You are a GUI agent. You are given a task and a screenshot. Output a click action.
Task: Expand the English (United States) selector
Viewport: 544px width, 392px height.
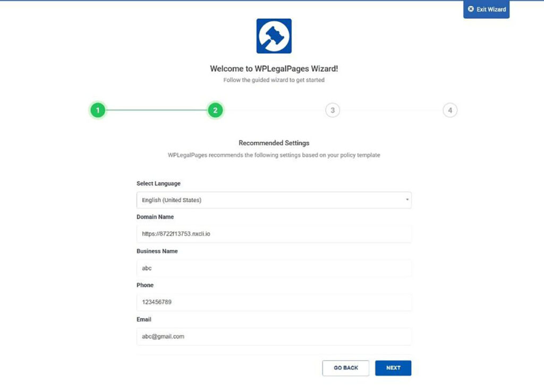tap(274, 200)
